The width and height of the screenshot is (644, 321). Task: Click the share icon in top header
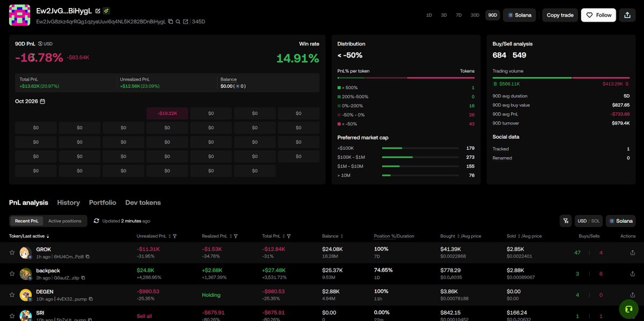click(628, 15)
